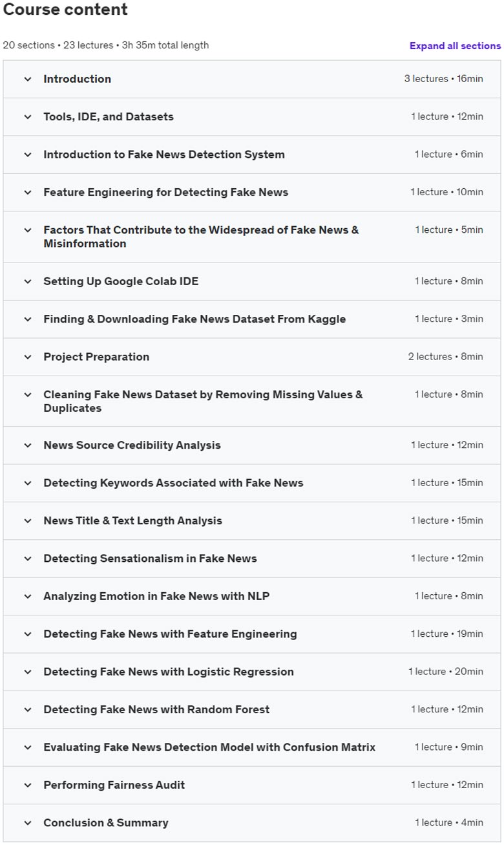Viewport: 504px width, 845px height.
Task: Select Setting Up Google Colab IDE title
Action: (x=121, y=281)
